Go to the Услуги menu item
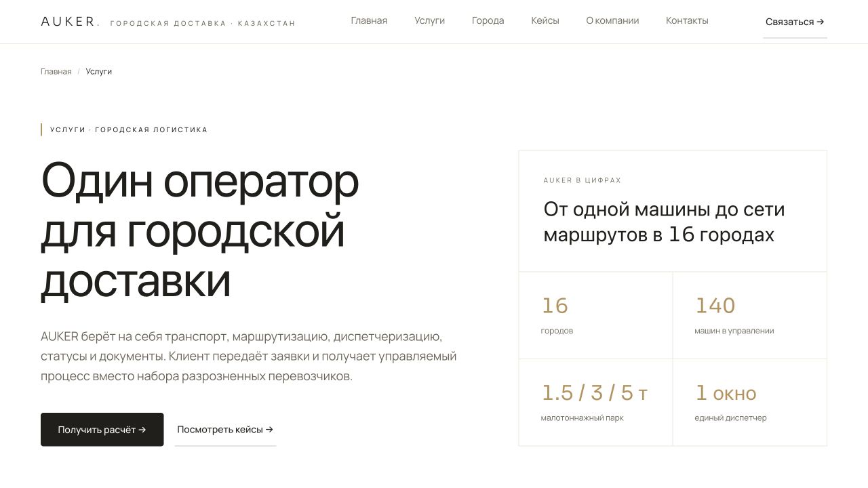Viewport: 868px width, 488px height. 430,20
